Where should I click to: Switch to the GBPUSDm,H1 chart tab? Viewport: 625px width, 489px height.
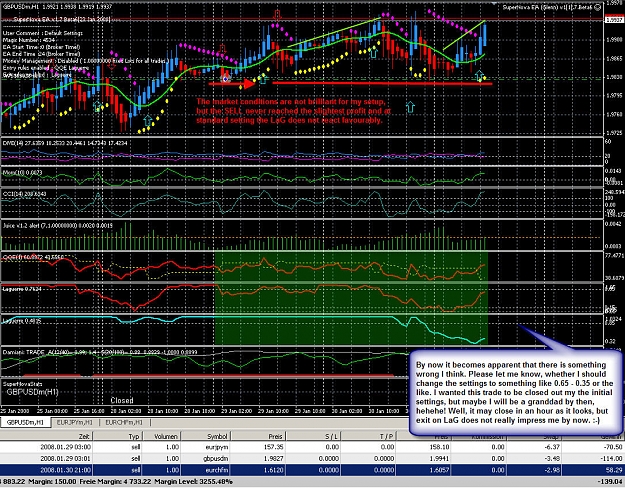[25, 422]
